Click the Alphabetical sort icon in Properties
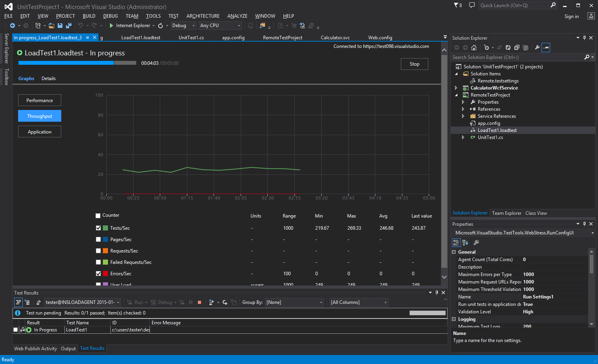Image resolution: width=598 pixels, height=364 pixels. 465,243
